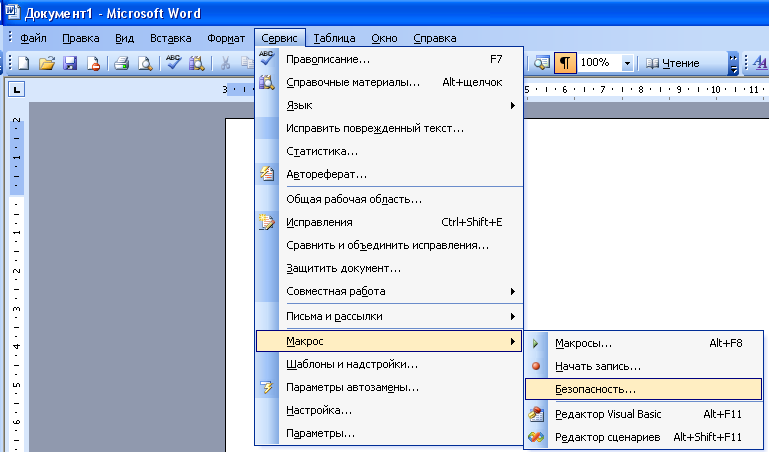Open Редактор Visual Basic
This screenshot has height=452, width=769.
644,414
